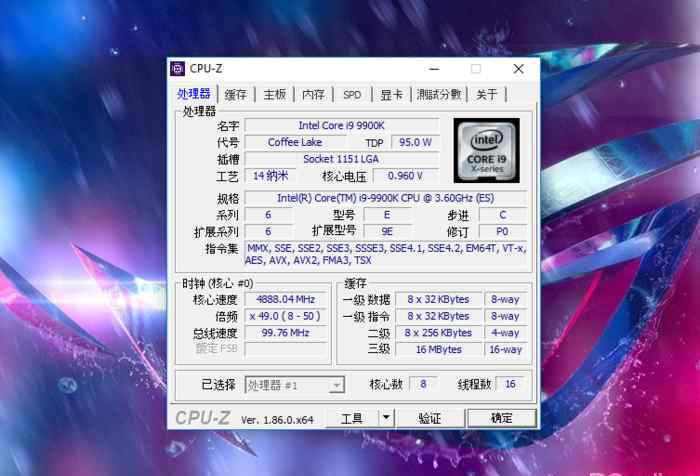Click the core speed value 4888.04 MHz
This screenshot has height=476, width=700.
click(286, 299)
